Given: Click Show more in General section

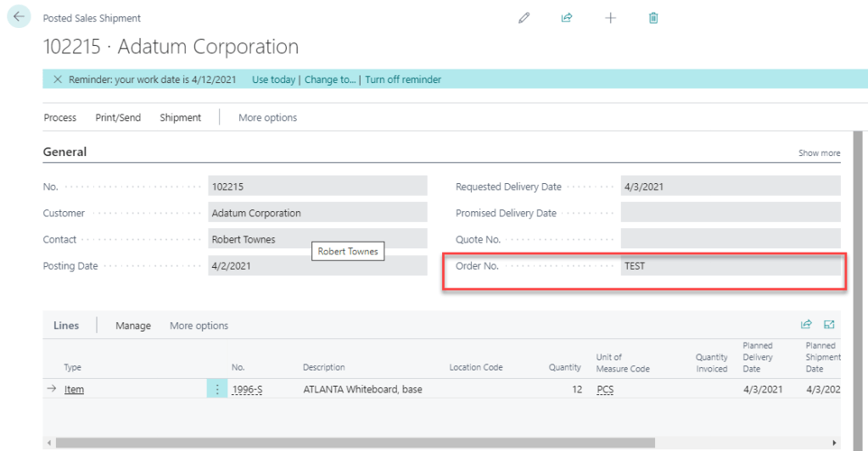Looking at the screenshot, I should (x=819, y=153).
